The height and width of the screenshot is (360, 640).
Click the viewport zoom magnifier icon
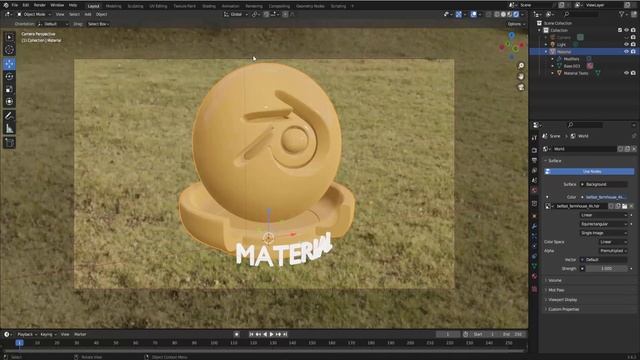[521, 66]
